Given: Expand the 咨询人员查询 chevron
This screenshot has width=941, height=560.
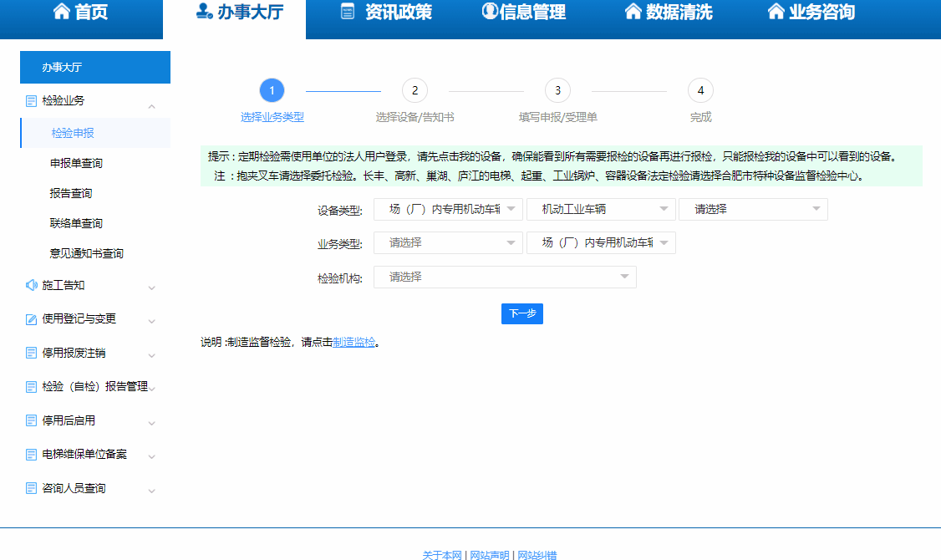Looking at the screenshot, I should pos(152,491).
